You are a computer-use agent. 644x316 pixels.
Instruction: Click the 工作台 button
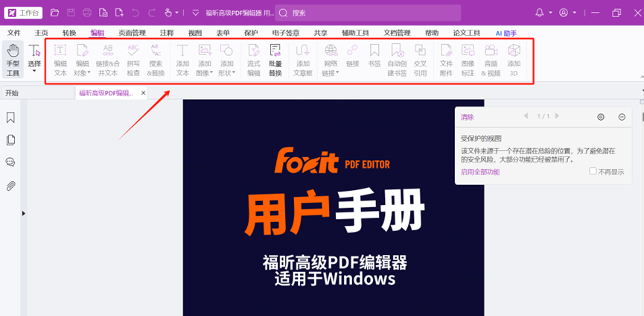pyautogui.click(x=23, y=13)
